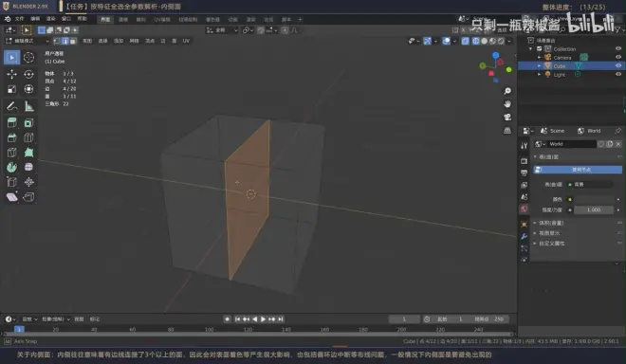
Task: Click the pan view hand icon
Action: click(x=507, y=104)
